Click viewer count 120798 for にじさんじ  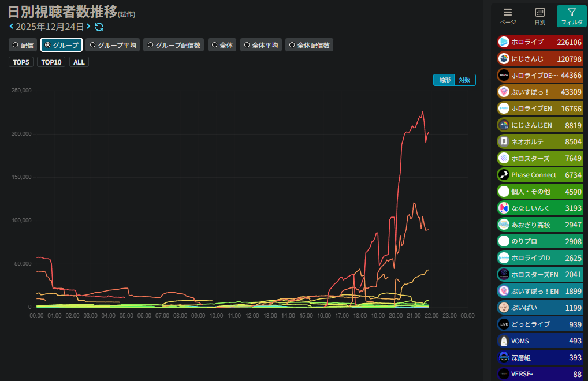point(569,59)
